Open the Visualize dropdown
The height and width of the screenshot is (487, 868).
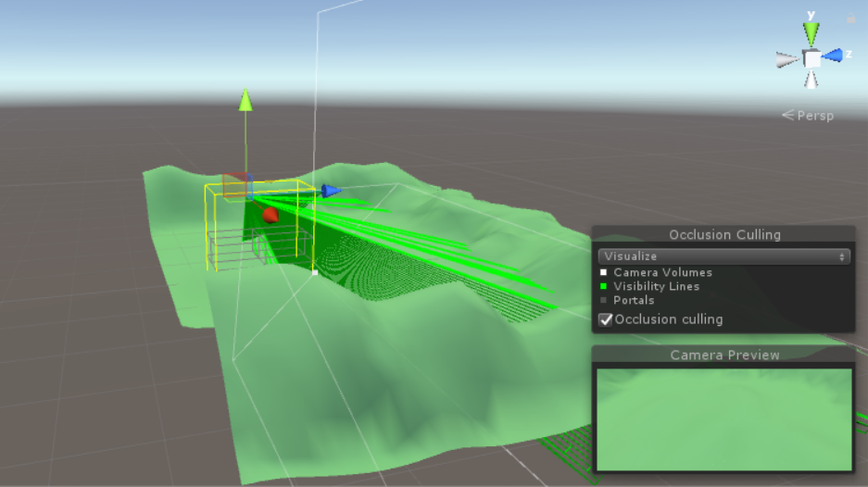(723, 256)
